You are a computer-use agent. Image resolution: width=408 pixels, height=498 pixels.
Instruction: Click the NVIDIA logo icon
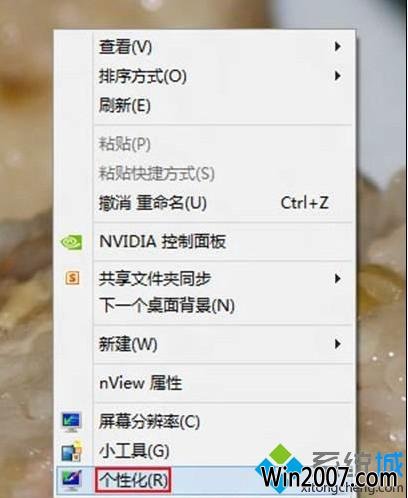click(x=71, y=242)
